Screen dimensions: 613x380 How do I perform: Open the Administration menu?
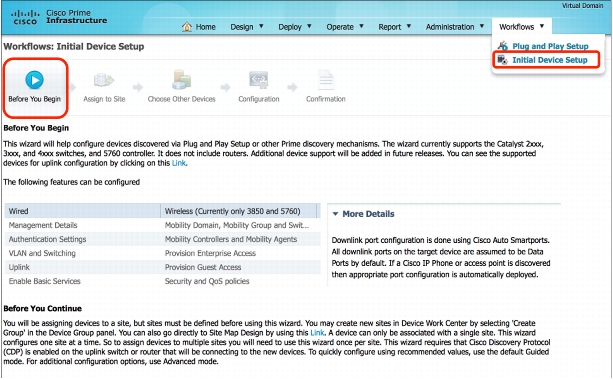point(450,27)
